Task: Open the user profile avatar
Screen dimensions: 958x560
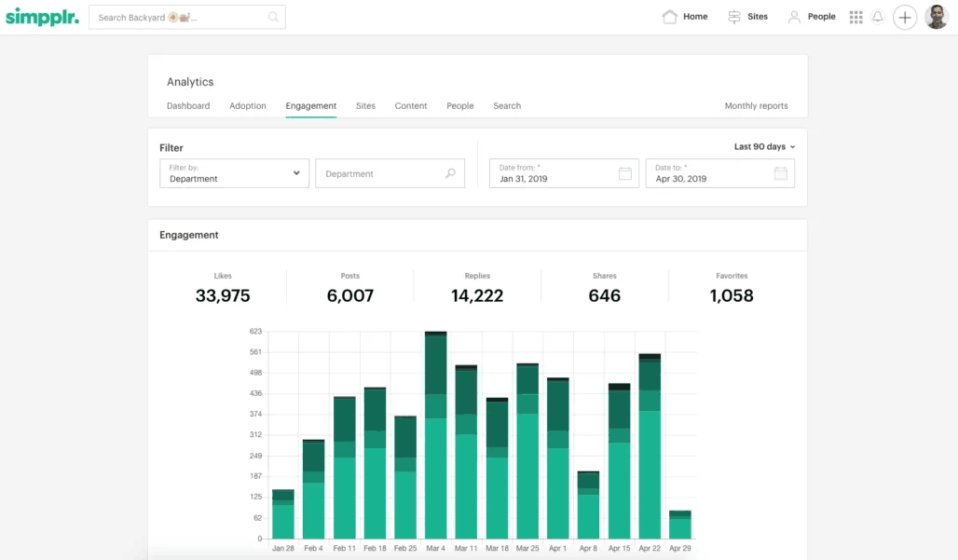Action: 936,17
